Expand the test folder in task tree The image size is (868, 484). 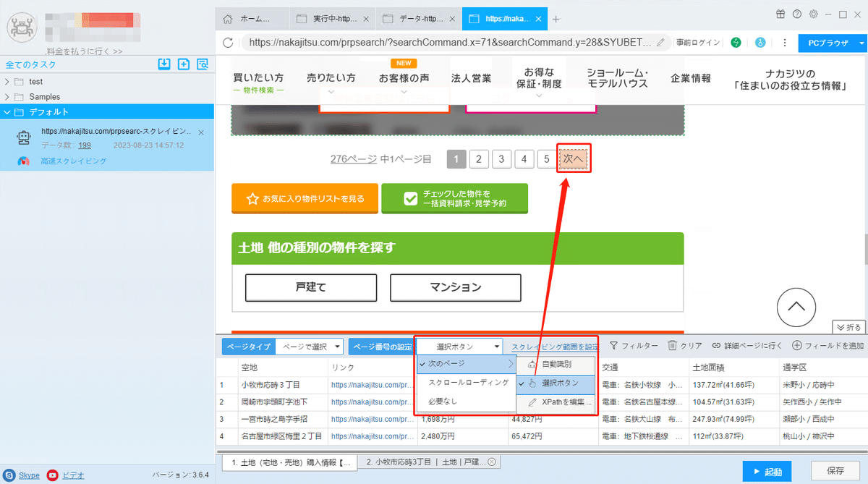pos(8,82)
